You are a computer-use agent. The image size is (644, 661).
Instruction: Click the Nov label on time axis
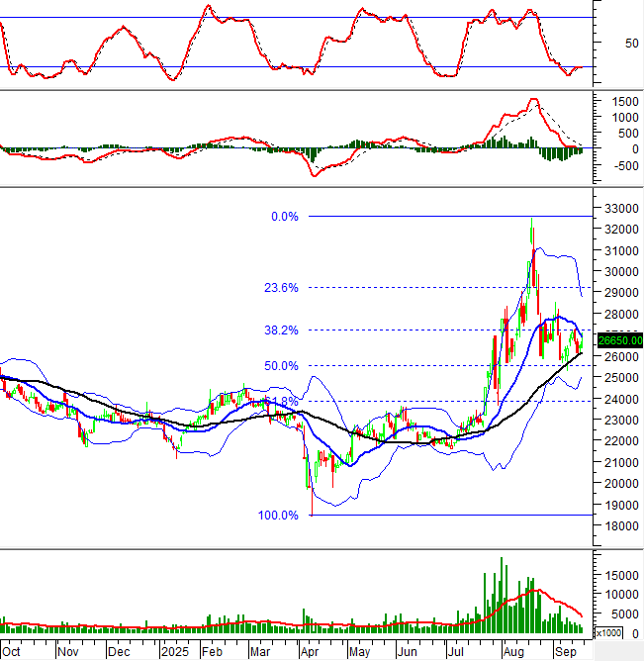coord(68,652)
